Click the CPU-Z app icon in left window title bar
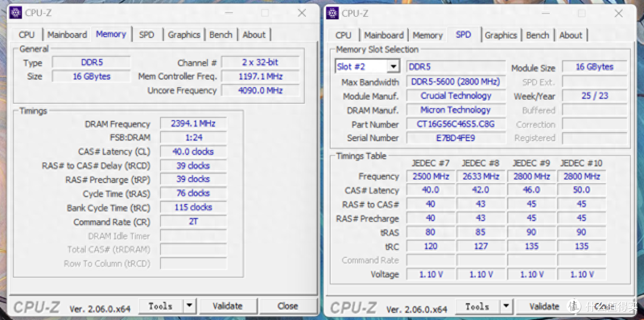Image resolution: width=644 pixels, height=320 pixels. click(x=16, y=13)
